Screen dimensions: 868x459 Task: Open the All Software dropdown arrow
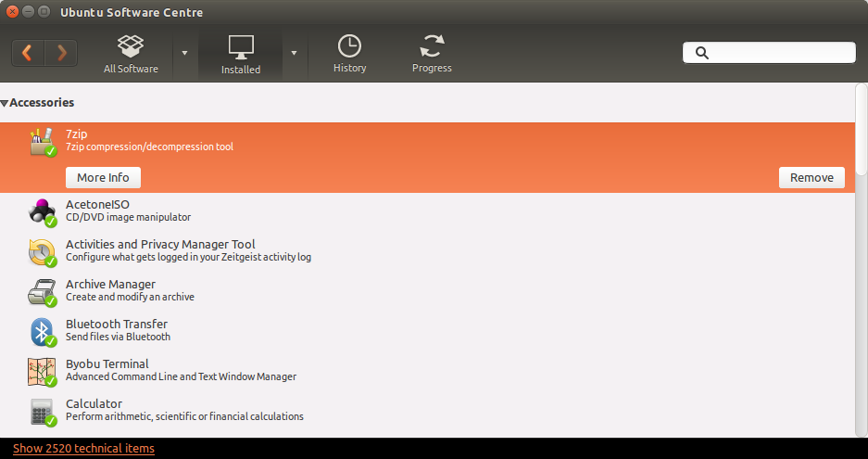coord(185,53)
